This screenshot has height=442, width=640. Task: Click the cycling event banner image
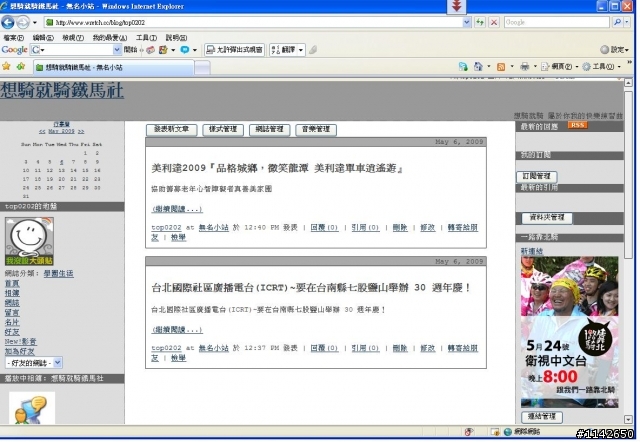[569, 332]
